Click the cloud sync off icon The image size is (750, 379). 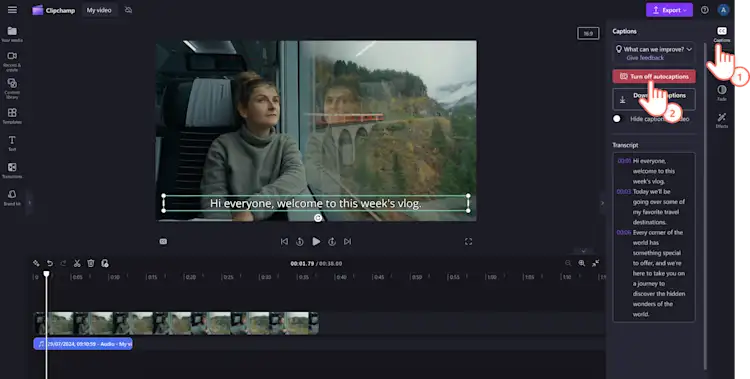128,10
